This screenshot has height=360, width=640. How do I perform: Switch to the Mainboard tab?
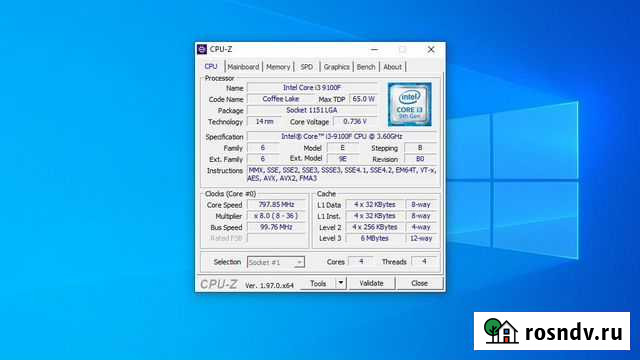(243, 67)
